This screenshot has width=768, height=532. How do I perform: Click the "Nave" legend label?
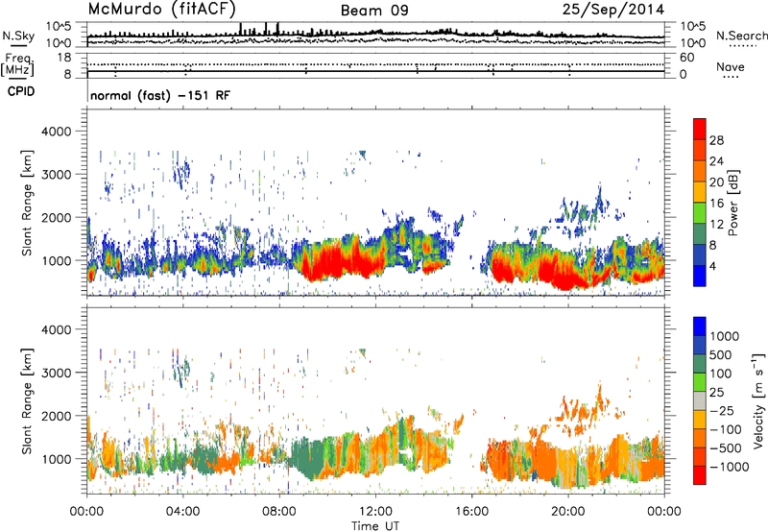pos(731,66)
